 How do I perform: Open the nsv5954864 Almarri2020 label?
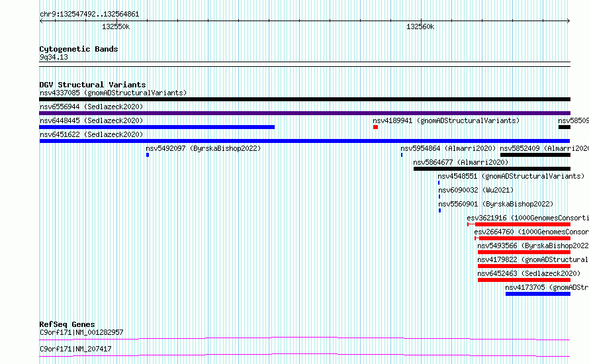pos(448,148)
